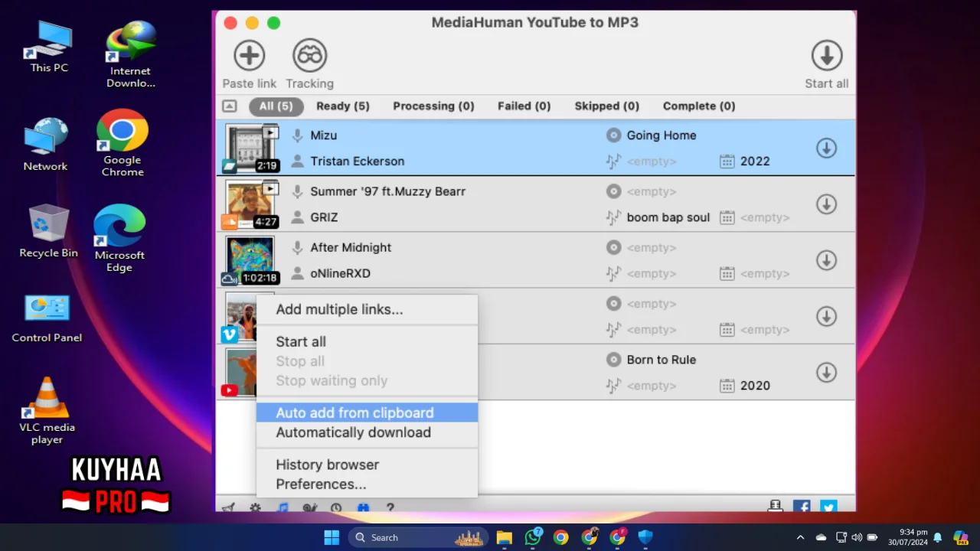
Task: Click the snail speed-limit icon
Action: (309, 507)
